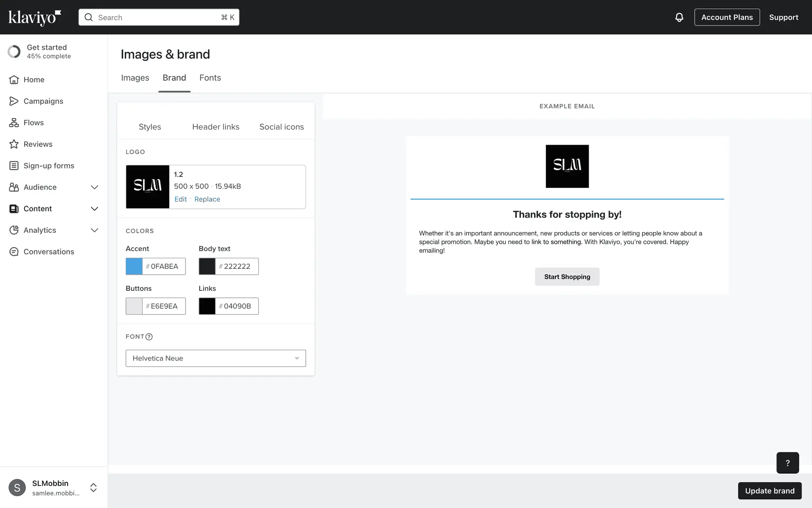Click the Home icon in sidebar
Image resolution: width=812 pixels, height=508 pixels.
tap(14, 80)
